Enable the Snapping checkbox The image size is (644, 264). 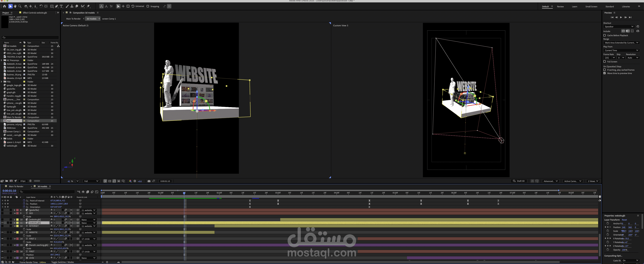click(148, 6)
